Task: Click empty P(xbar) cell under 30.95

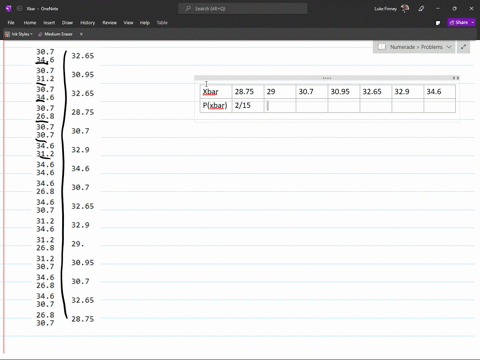Action: pyautogui.click(x=344, y=106)
